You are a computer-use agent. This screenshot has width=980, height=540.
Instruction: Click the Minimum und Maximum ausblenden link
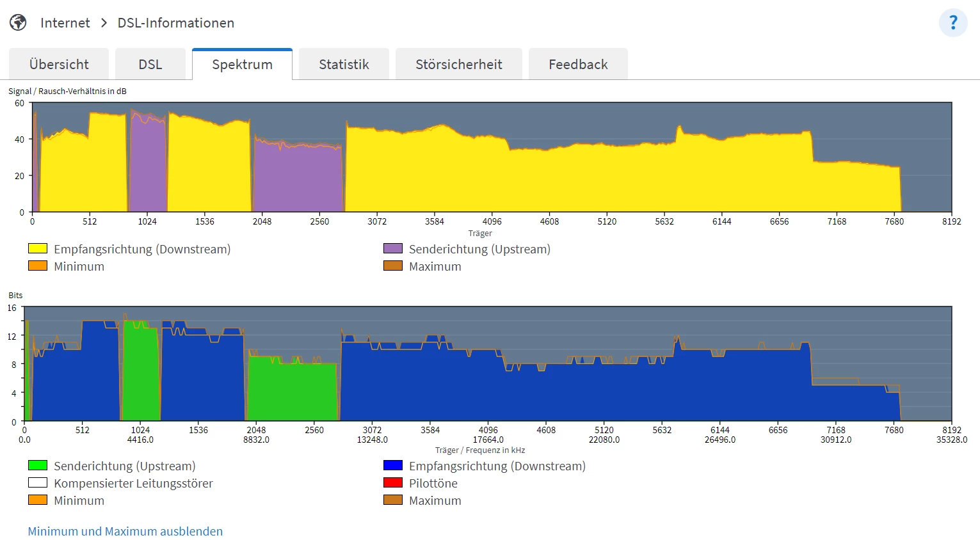[125, 531]
